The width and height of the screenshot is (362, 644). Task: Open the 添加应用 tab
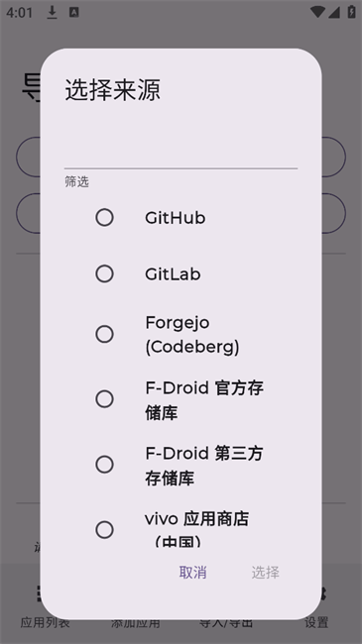pos(135,622)
